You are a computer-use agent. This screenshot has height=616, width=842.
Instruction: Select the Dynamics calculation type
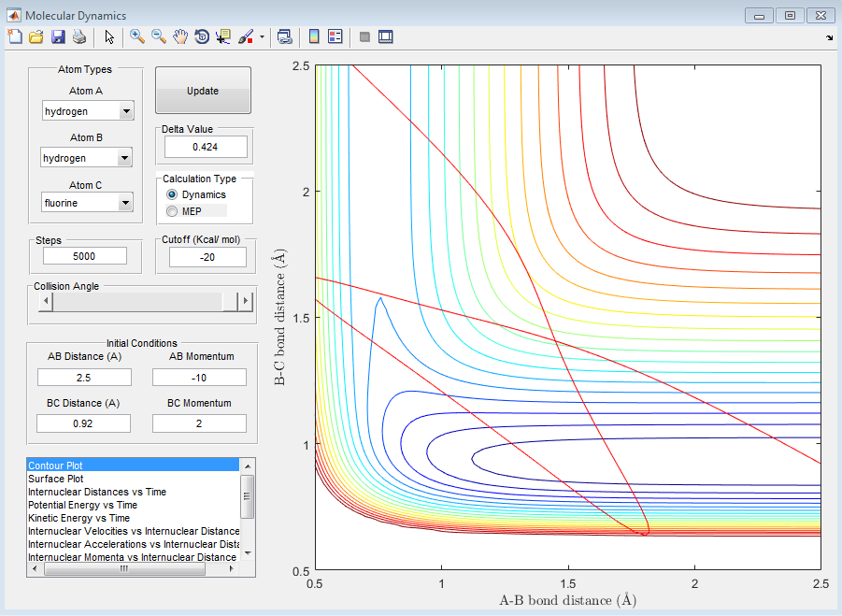point(171,194)
